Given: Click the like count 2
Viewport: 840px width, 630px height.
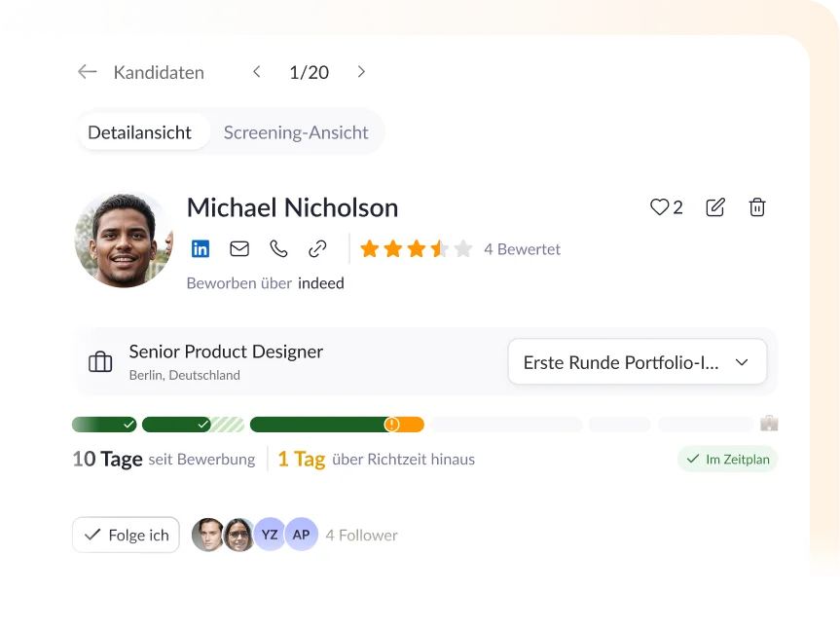Looking at the screenshot, I should click(677, 207).
